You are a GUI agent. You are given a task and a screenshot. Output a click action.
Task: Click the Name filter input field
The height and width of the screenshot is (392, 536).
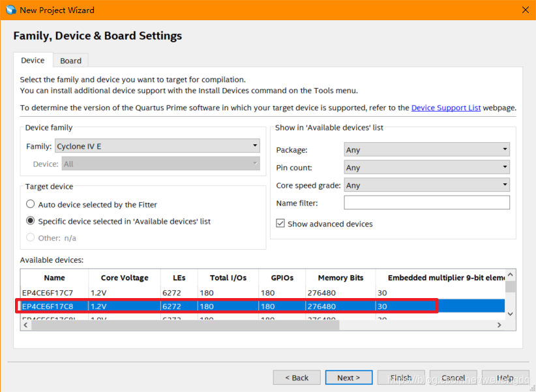click(x=426, y=202)
